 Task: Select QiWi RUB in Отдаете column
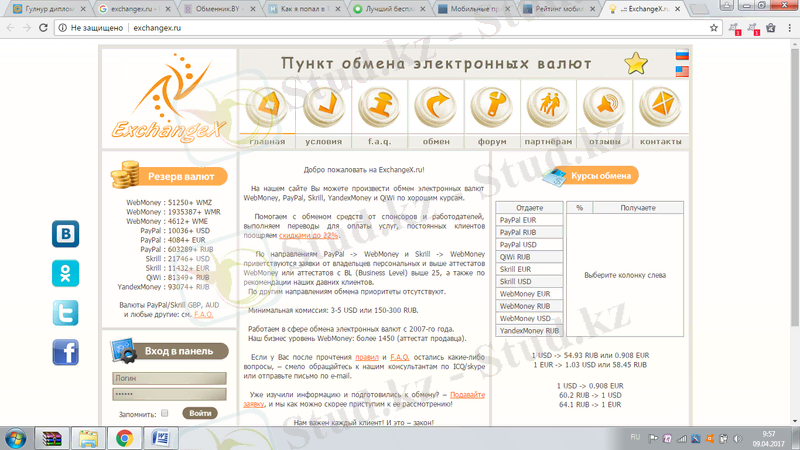[529, 257]
